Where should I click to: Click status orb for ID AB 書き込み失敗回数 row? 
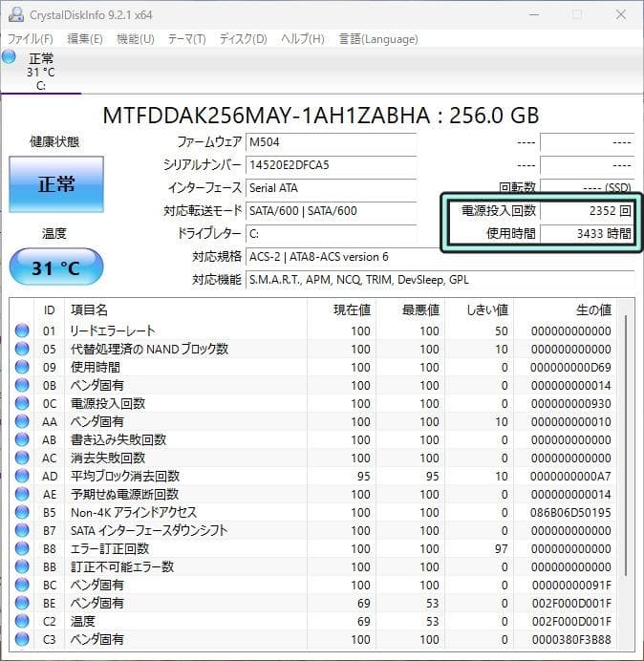[x=22, y=439]
